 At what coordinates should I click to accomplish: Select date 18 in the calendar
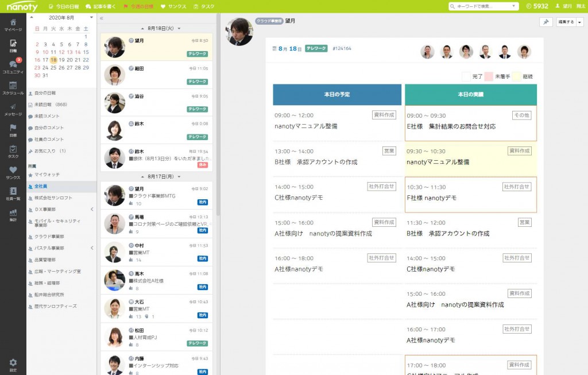click(x=53, y=60)
